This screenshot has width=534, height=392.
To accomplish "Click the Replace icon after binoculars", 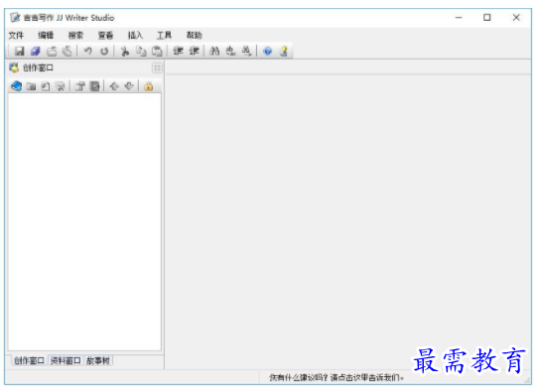I will click(230, 51).
